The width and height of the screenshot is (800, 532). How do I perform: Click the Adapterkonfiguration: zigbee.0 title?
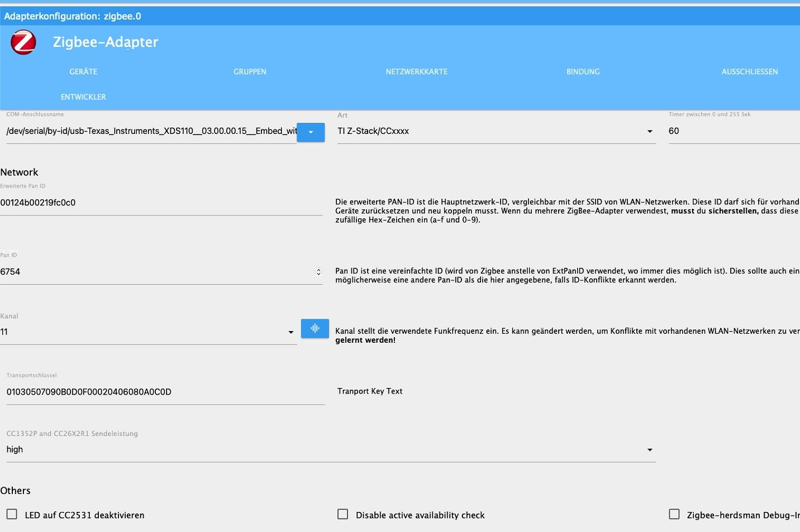(73, 16)
